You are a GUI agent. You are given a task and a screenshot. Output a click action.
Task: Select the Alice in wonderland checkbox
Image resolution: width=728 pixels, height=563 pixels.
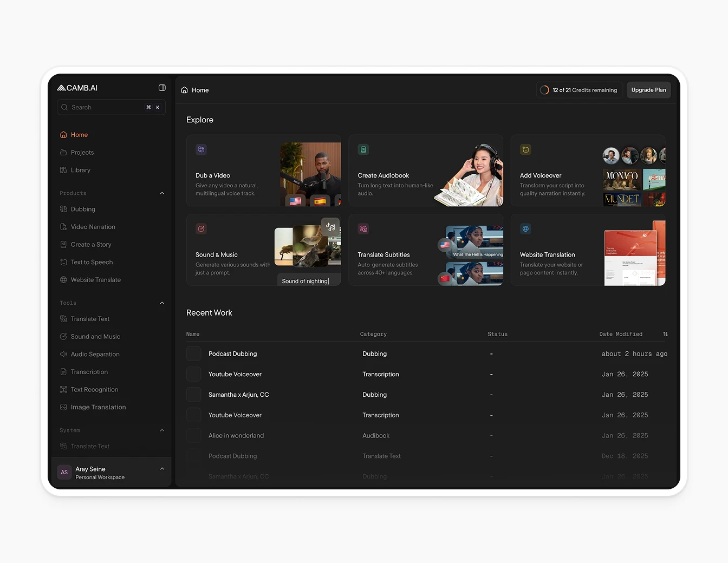(193, 435)
